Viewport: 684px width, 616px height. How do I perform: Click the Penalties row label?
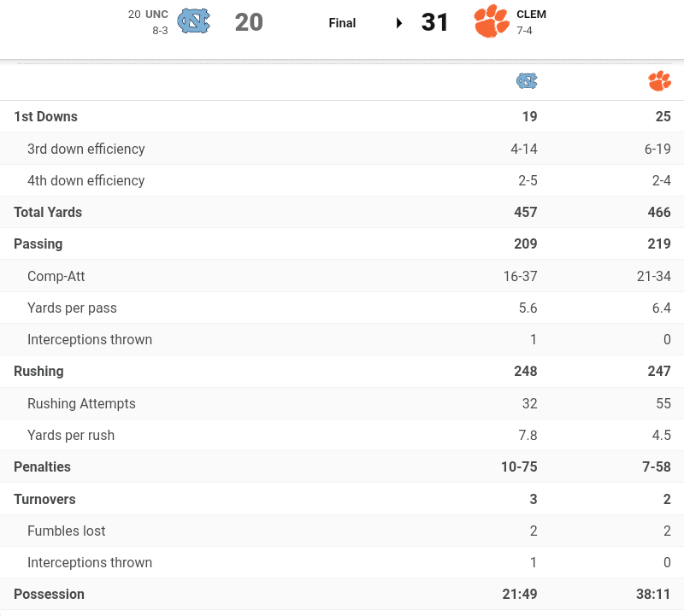coord(42,466)
